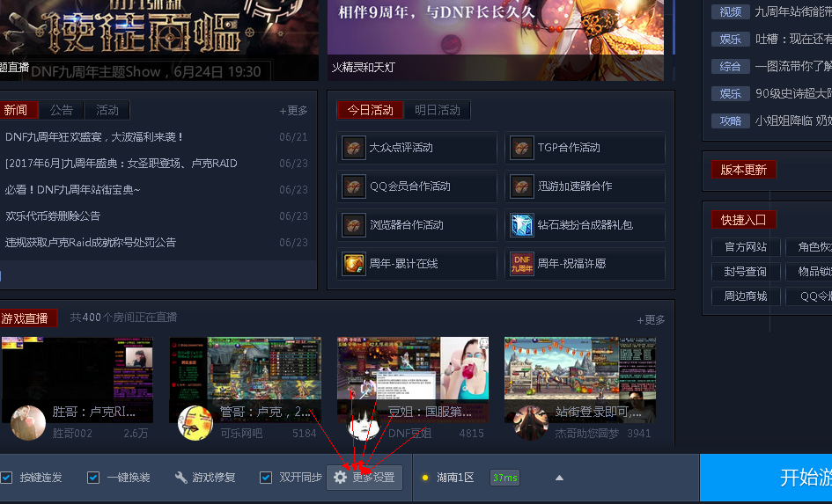832x504 pixels.
Task: Open the 吐槽：现在还有 article
Action: coord(793,40)
